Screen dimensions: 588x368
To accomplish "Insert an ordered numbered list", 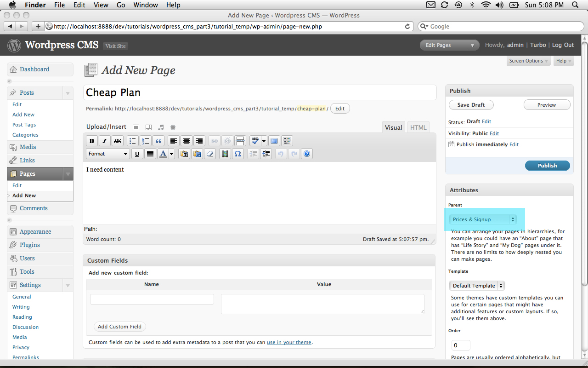I will coord(145,141).
